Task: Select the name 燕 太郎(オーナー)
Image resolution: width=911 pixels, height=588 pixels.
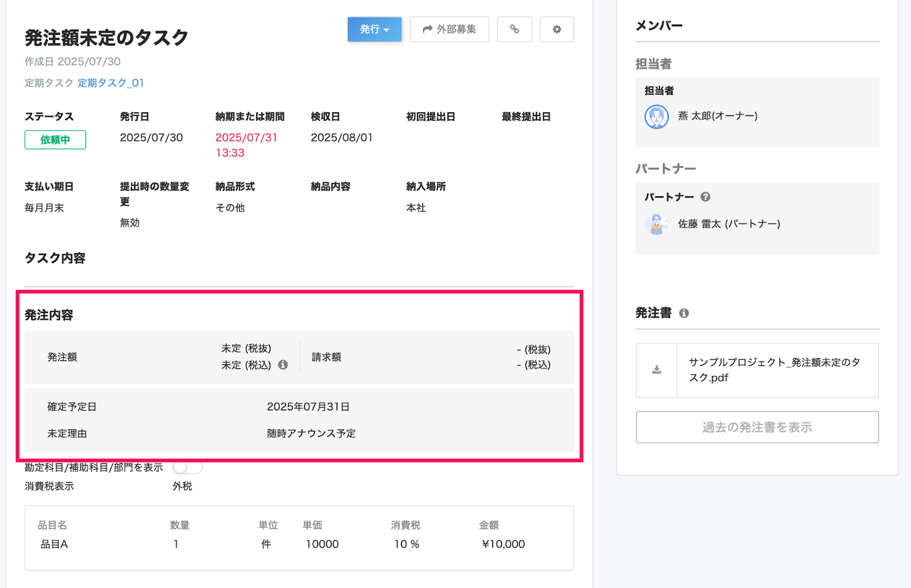Action: click(x=717, y=116)
